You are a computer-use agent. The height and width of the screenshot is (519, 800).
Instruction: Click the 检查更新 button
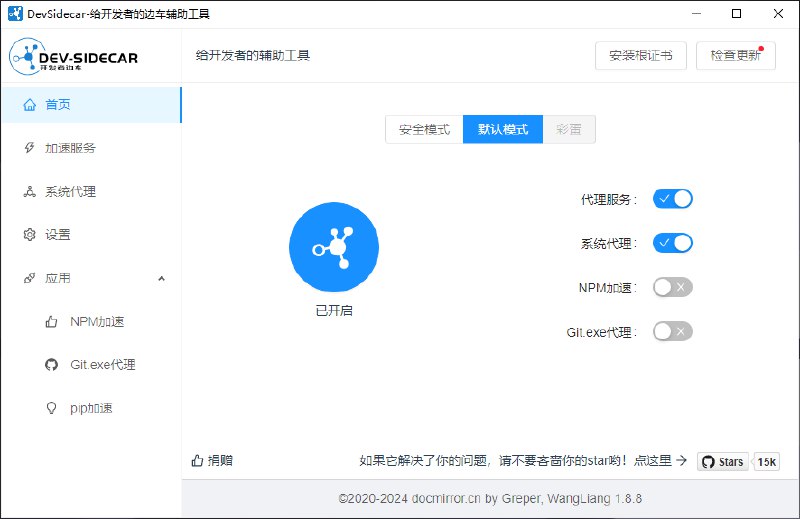point(735,56)
